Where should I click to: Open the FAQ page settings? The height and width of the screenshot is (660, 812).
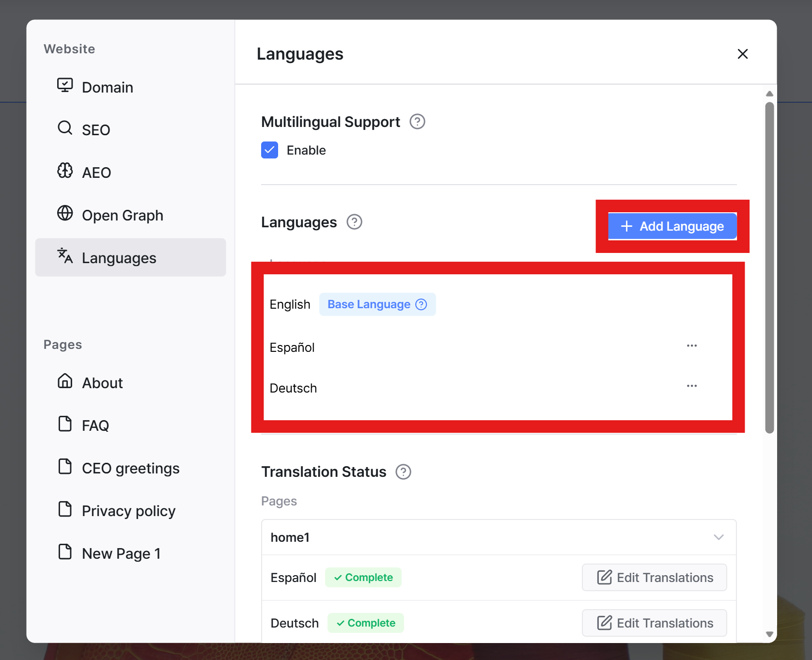[x=130, y=425]
